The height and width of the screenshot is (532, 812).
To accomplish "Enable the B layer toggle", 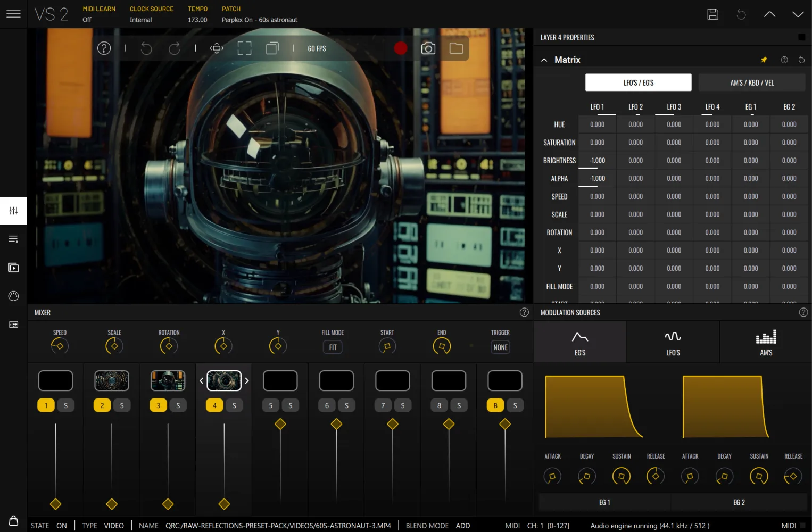I will [495, 405].
